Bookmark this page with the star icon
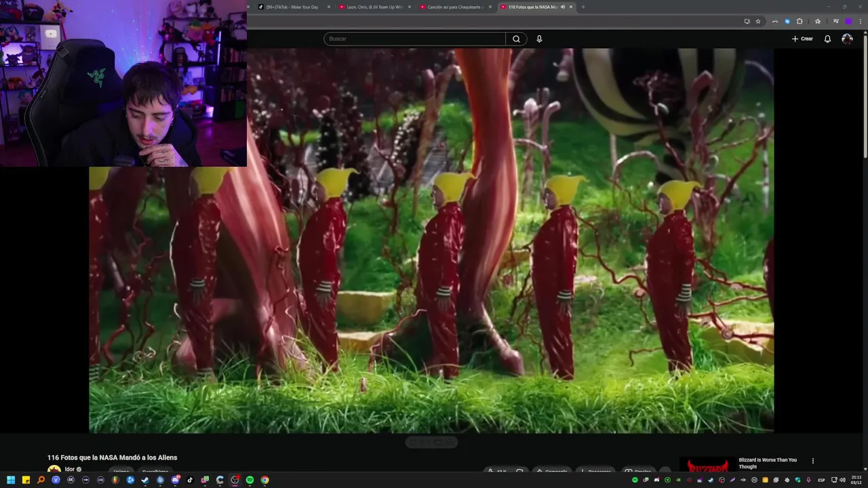This screenshot has width=868, height=488. pyautogui.click(x=758, y=21)
